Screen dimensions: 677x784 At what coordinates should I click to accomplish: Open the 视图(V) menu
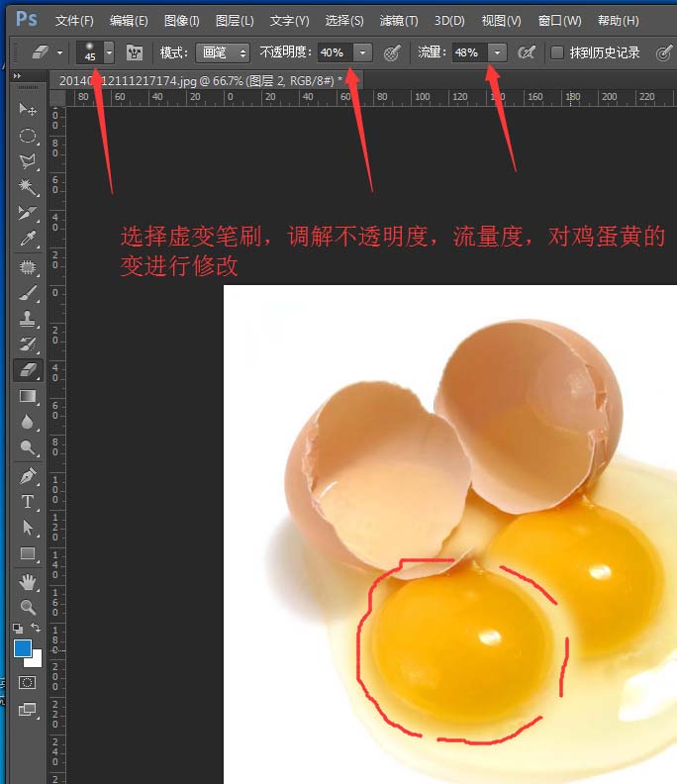[x=501, y=21]
